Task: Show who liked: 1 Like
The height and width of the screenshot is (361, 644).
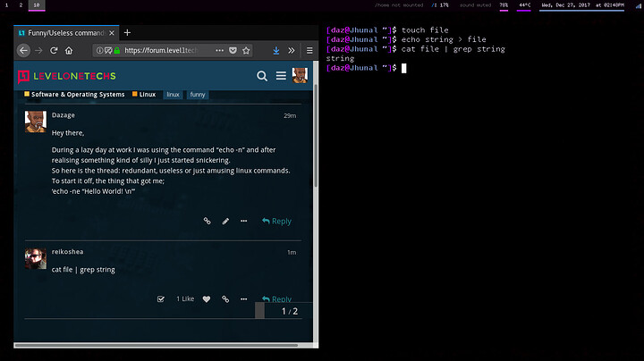Action: point(185,299)
